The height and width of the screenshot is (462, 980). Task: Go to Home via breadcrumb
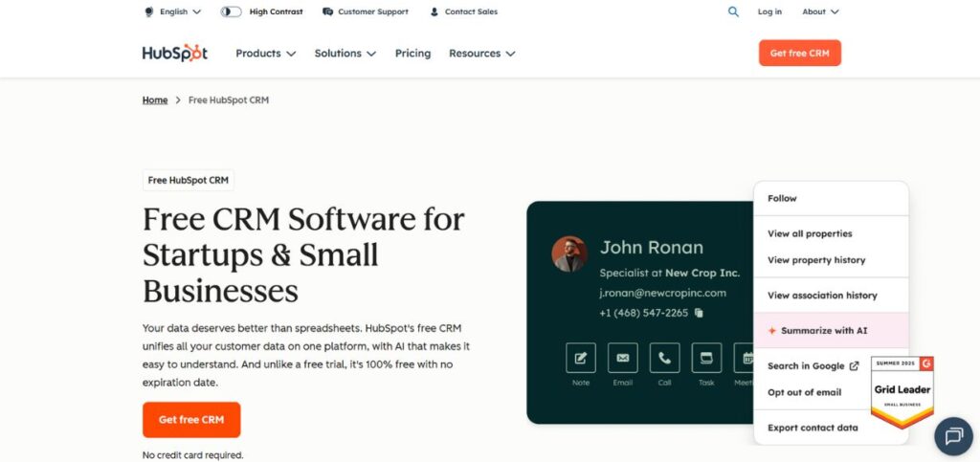click(x=155, y=99)
